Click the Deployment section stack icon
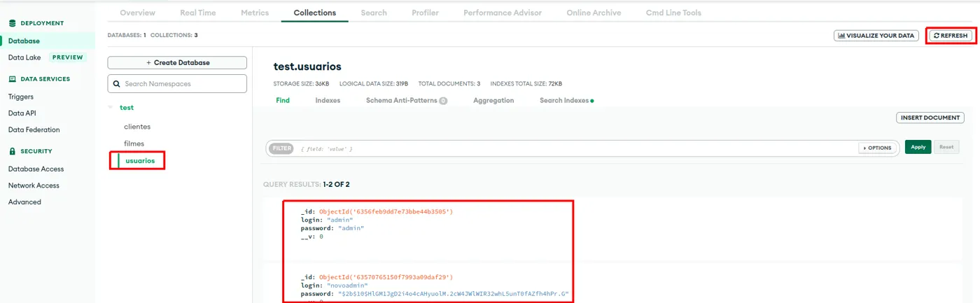980x303 pixels. (x=12, y=23)
